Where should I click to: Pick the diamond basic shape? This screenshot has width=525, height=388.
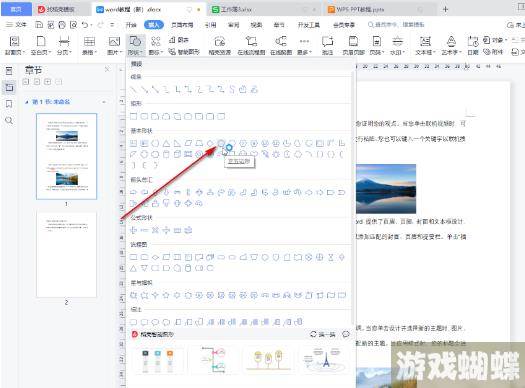click(x=210, y=143)
